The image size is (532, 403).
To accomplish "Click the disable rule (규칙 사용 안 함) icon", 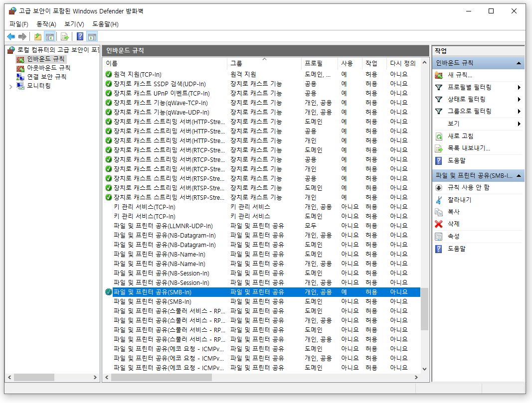I will [x=439, y=188].
